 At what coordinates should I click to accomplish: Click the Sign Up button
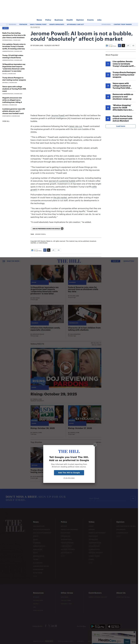pyautogui.click(x=116, y=261)
